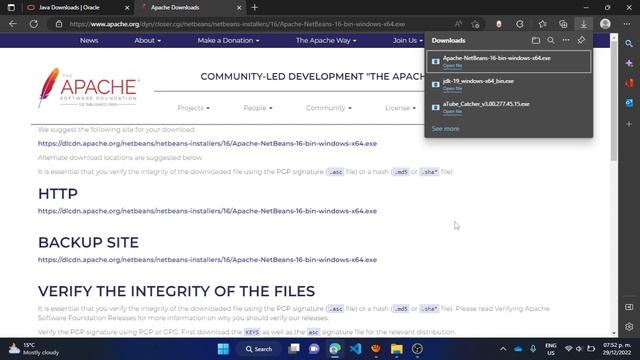This screenshot has width=640, height=360.
Task: Open Edge Settings and more menu
Action: coord(627,24)
